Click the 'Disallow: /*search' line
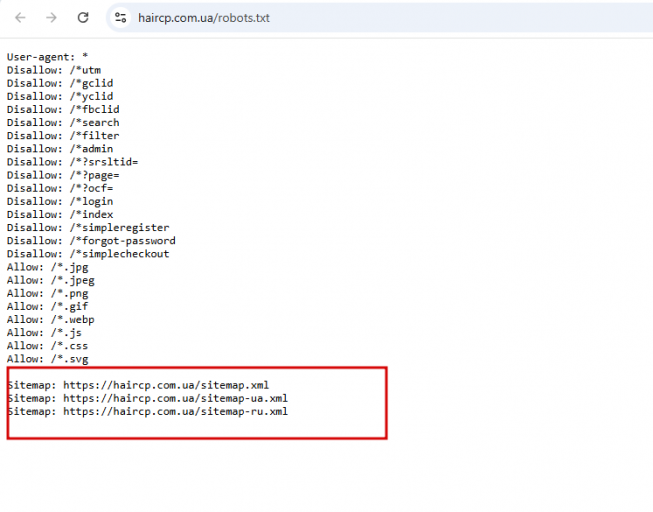Viewport: 653px width, 512px height. (63, 122)
